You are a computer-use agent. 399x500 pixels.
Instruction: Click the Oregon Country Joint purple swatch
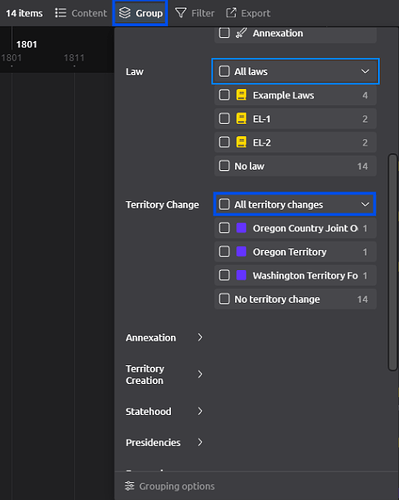(241, 228)
